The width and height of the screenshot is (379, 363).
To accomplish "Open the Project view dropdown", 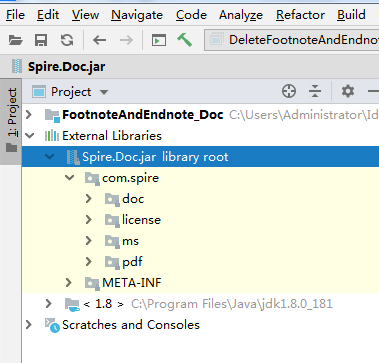I will [x=70, y=92].
